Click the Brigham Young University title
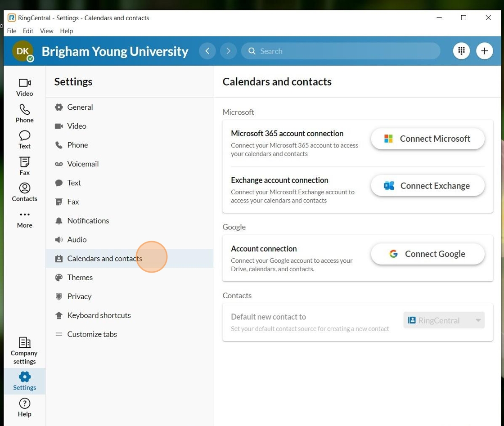Viewport: 504px width, 426px height. point(115,51)
